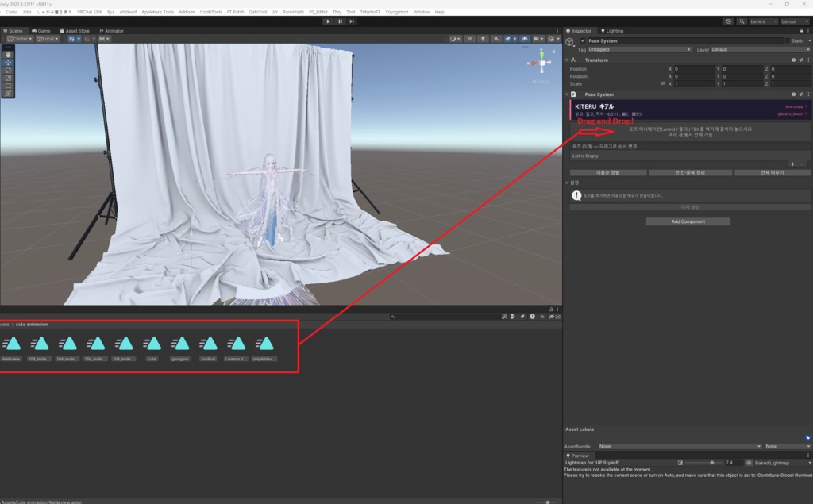Select the Rect transform tool

tap(8, 86)
